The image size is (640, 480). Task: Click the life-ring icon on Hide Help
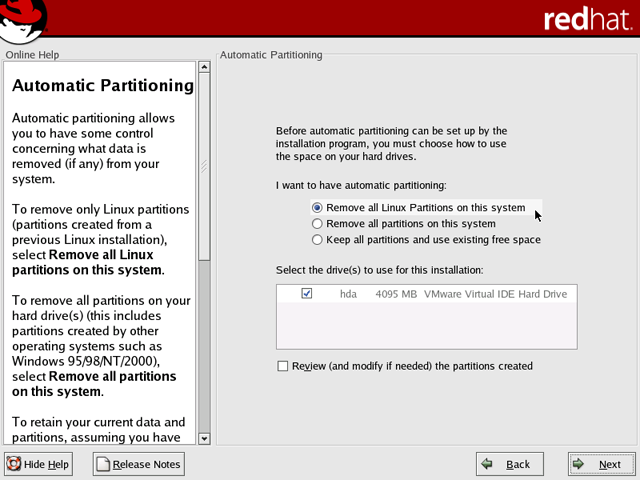[14, 464]
